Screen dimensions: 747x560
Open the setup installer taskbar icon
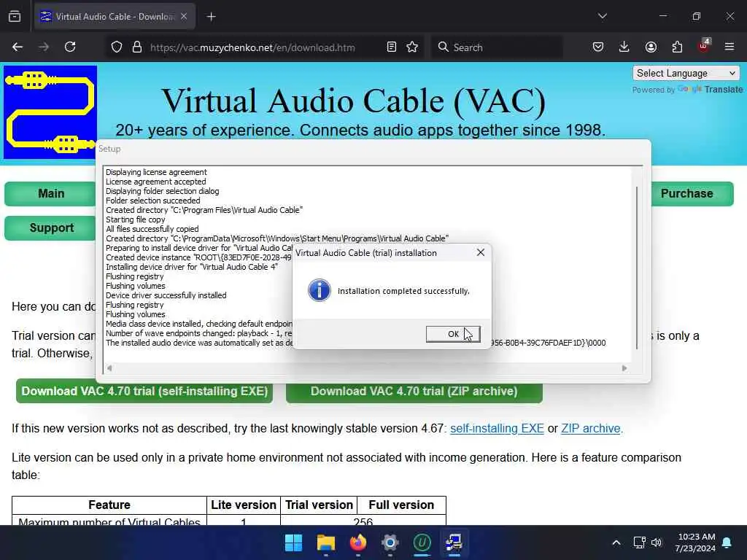(x=454, y=542)
